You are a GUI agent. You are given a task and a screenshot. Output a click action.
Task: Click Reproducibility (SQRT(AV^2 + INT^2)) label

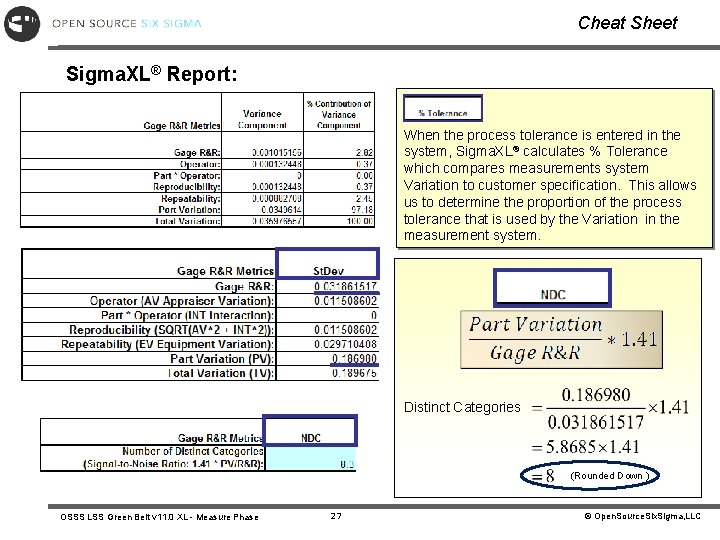pos(171,330)
